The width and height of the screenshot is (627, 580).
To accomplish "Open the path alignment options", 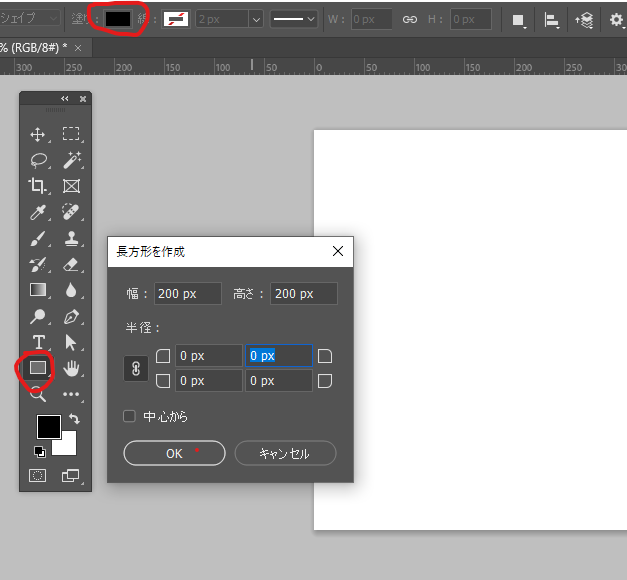I will tap(551, 19).
